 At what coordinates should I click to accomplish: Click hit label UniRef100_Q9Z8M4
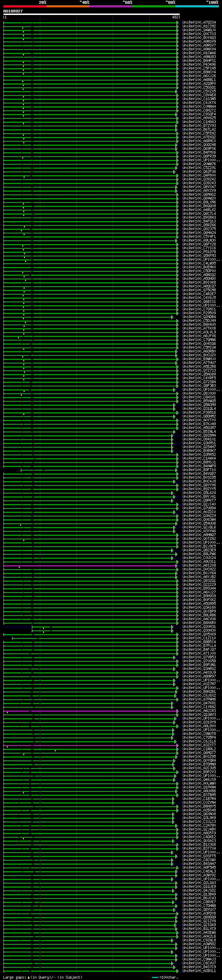tap(199, 436)
